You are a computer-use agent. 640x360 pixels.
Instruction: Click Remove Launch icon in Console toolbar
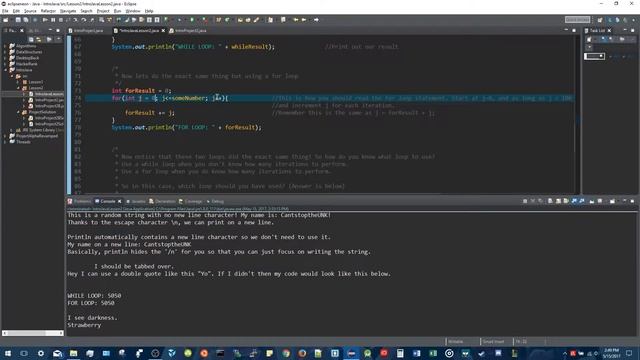point(533,201)
